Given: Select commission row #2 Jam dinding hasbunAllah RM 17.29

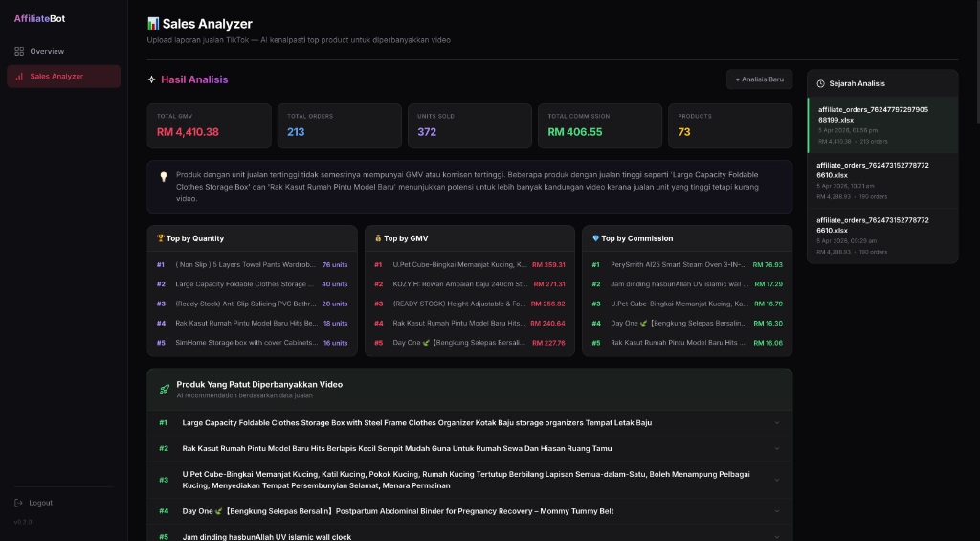Looking at the screenshot, I should pos(687,284).
